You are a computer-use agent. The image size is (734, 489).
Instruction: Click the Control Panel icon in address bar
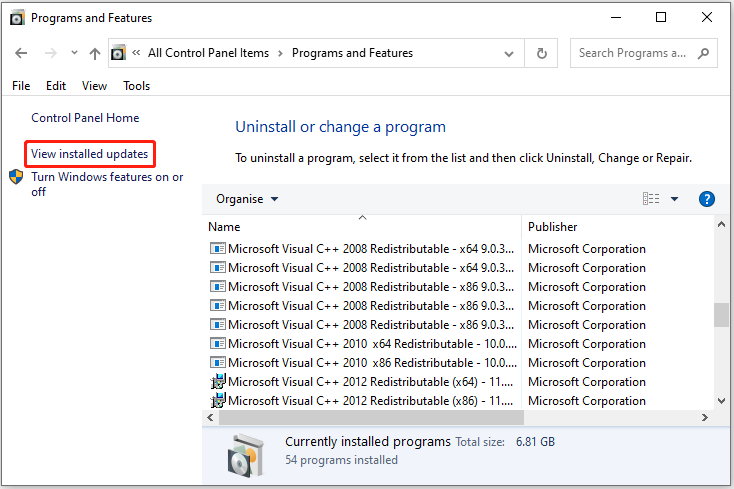pos(119,53)
